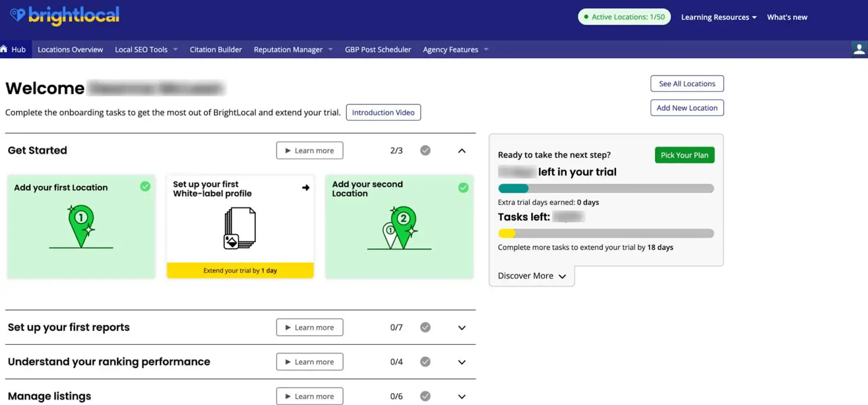
Task: Click the 0/7 progress count
Action: tap(397, 327)
